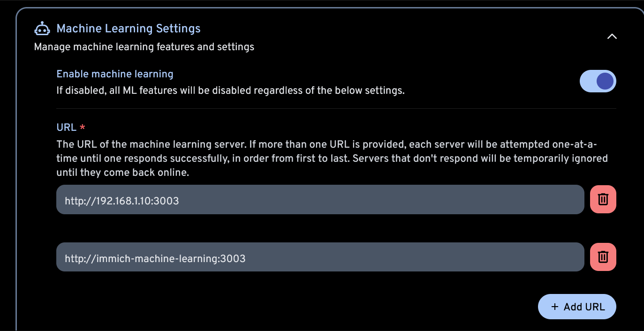Click the round knob of the ML toggle
The image size is (644, 331).
pos(605,81)
